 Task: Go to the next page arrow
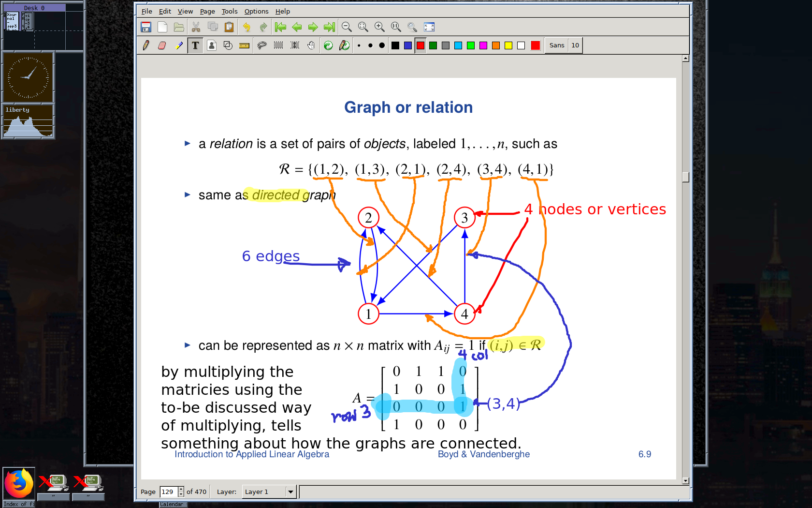point(313,27)
